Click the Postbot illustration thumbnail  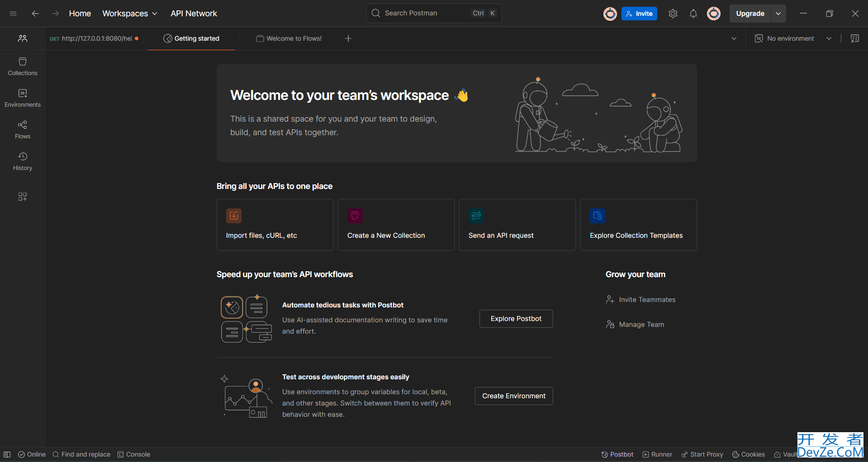coord(246,319)
